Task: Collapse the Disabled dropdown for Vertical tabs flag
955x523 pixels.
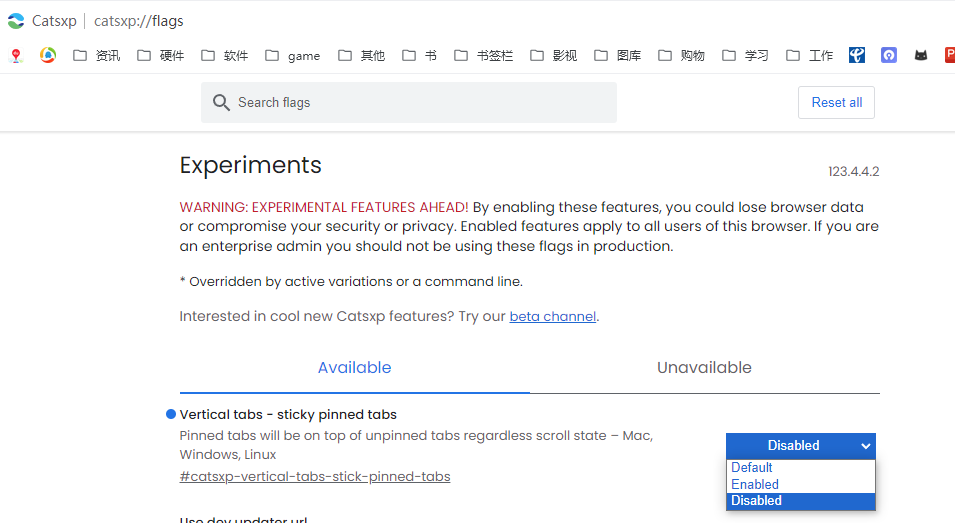Action: pos(800,446)
